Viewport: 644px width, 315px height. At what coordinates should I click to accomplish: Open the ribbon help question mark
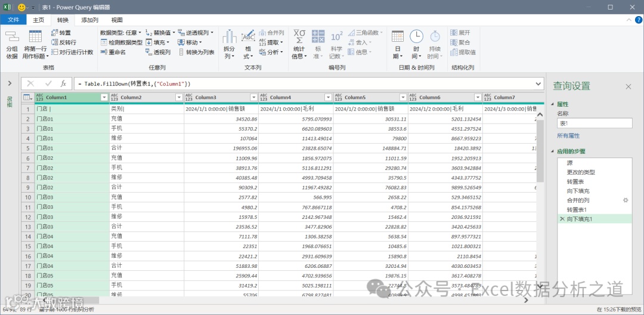coord(638,20)
